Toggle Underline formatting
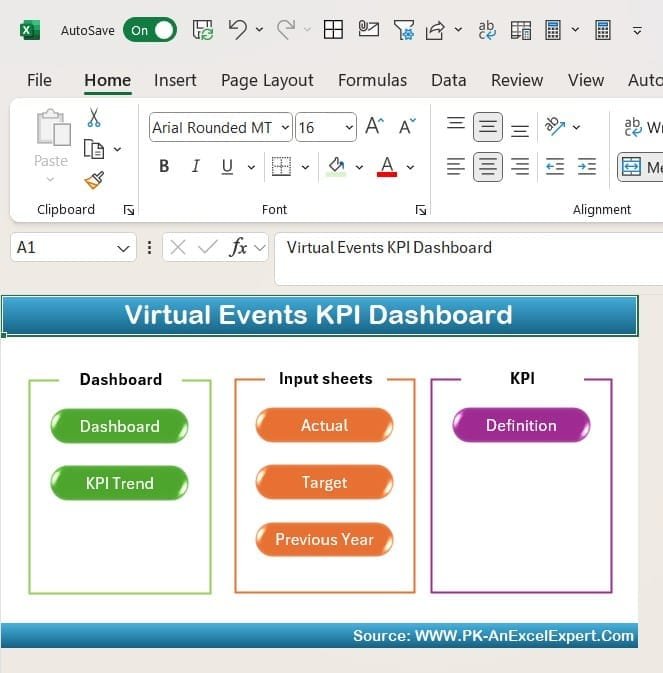 pos(227,167)
